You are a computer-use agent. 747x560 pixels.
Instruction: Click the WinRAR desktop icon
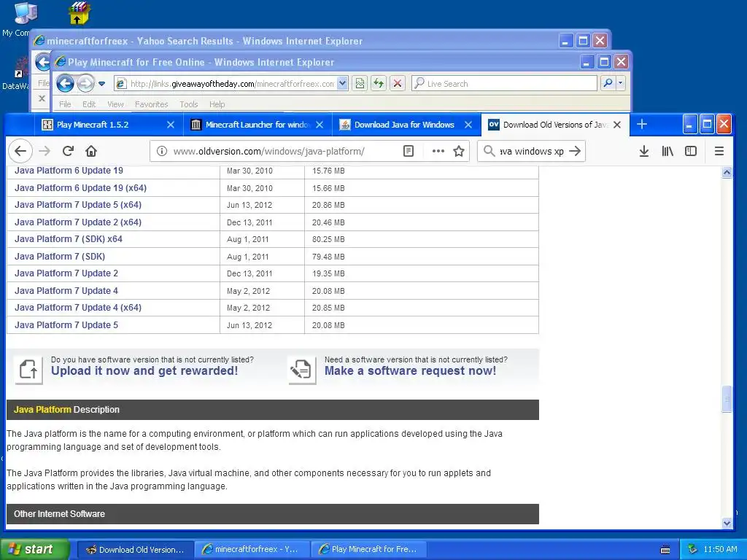pos(79,13)
